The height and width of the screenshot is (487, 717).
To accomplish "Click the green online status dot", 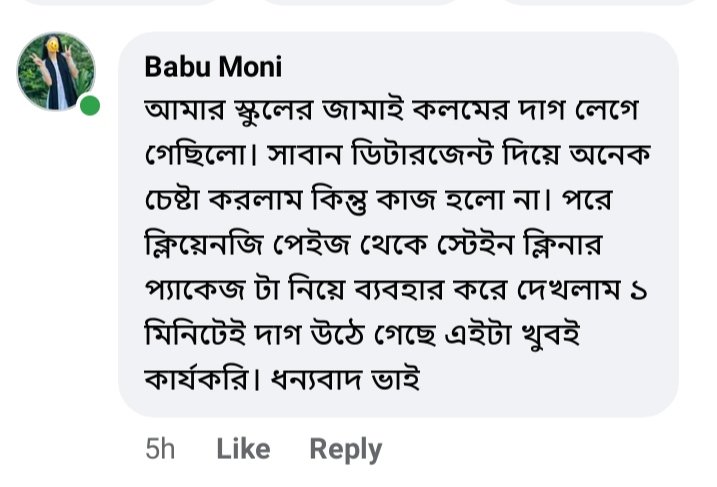I will 90,105.
